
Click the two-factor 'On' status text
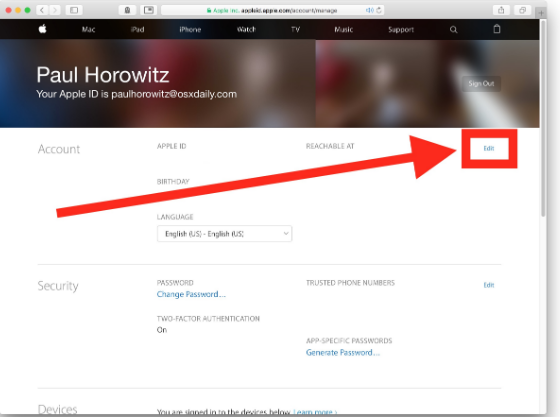[x=162, y=330]
